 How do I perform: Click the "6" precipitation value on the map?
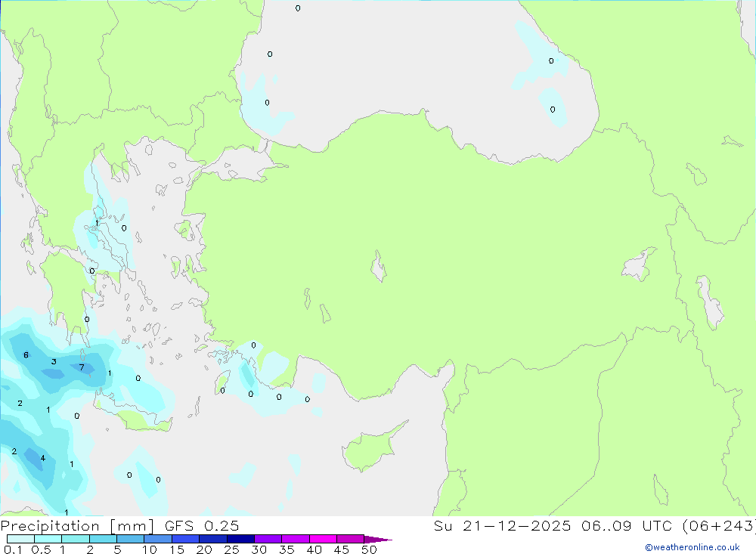pyautogui.click(x=26, y=355)
